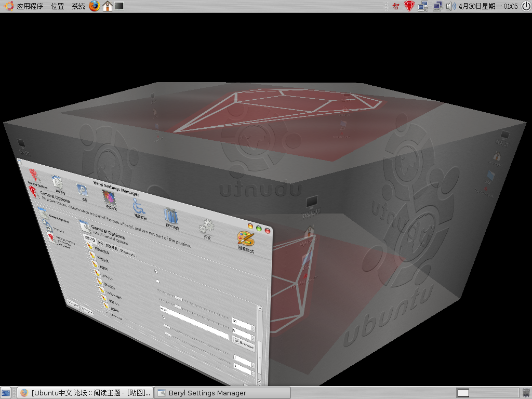Image resolution: width=532 pixels, height=399 pixels.
Task: Adjust volume via the speaker tray icon
Action: coord(450,6)
